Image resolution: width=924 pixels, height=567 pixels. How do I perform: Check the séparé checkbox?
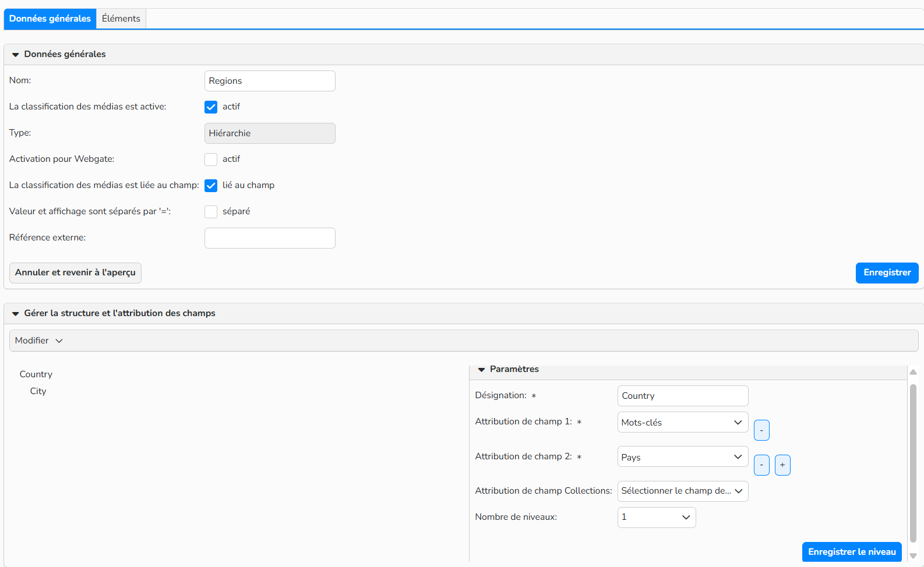pos(211,212)
